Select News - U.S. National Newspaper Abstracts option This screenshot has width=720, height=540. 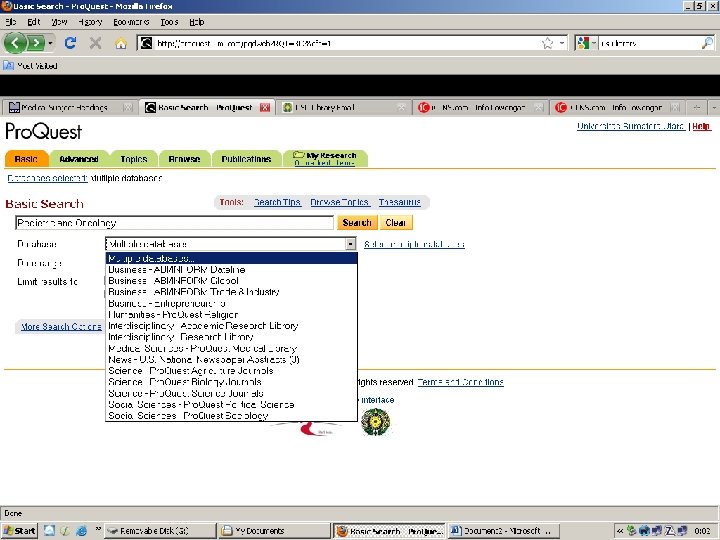pos(231,360)
